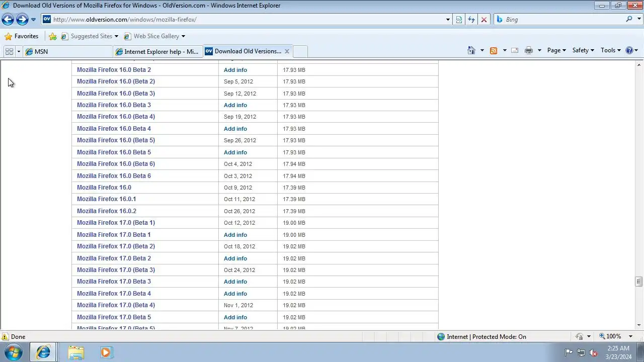The image size is (644, 362).
Task: Click the scrollbar up arrow
Action: [x=639, y=64]
